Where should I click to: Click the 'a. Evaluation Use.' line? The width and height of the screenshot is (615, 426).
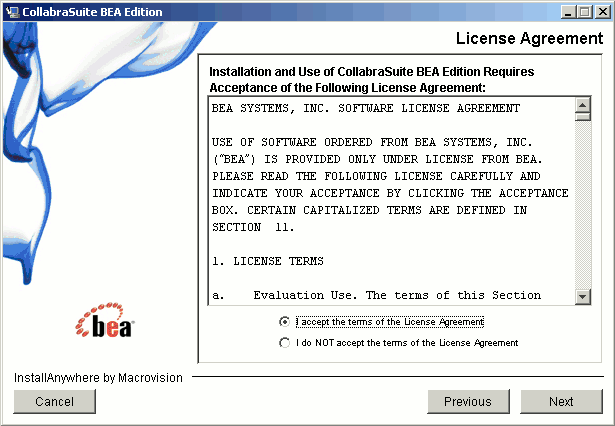point(377,295)
